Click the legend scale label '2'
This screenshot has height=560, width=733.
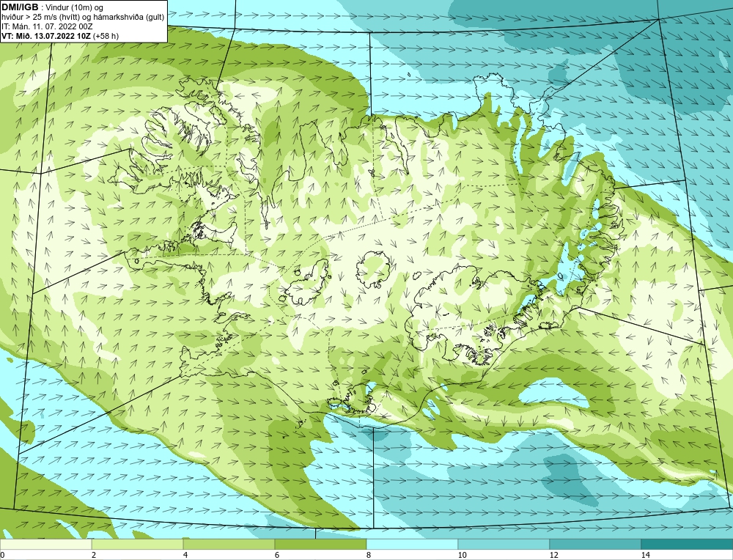point(94,555)
